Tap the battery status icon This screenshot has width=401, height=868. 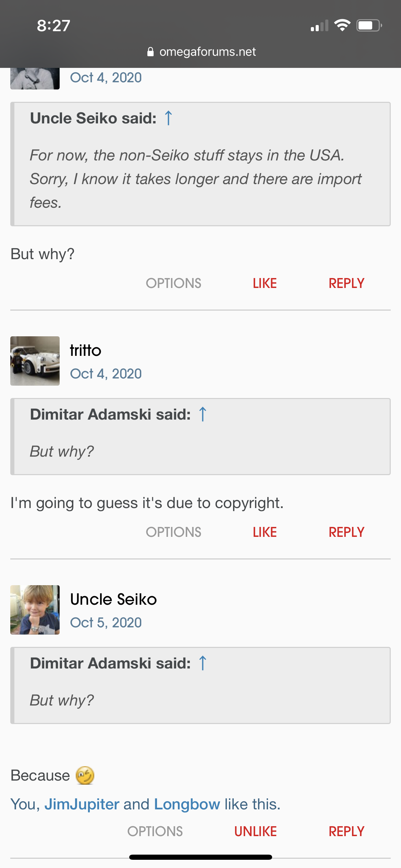pyautogui.click(x=369, y=25)
